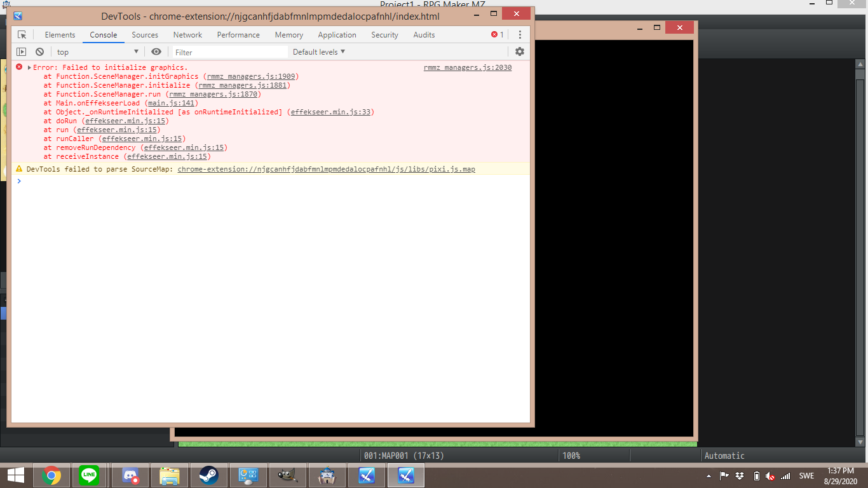Viewport: 868px width, 488px height.
Task: Click the console prompt input line
Action: click(273, 181)
